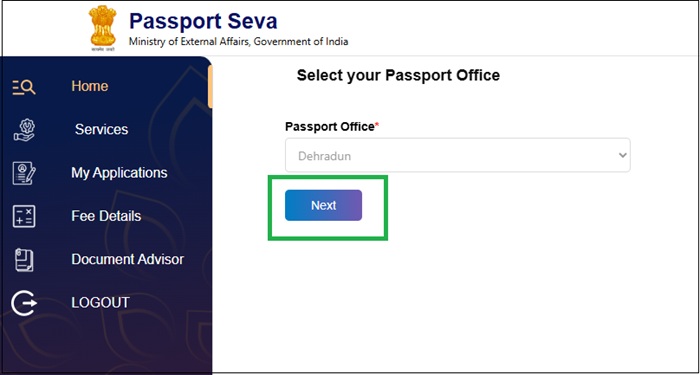Click the Logout arrow icon
The height and width of the screenshot is (375, 700).
click(x=24, y=303)
